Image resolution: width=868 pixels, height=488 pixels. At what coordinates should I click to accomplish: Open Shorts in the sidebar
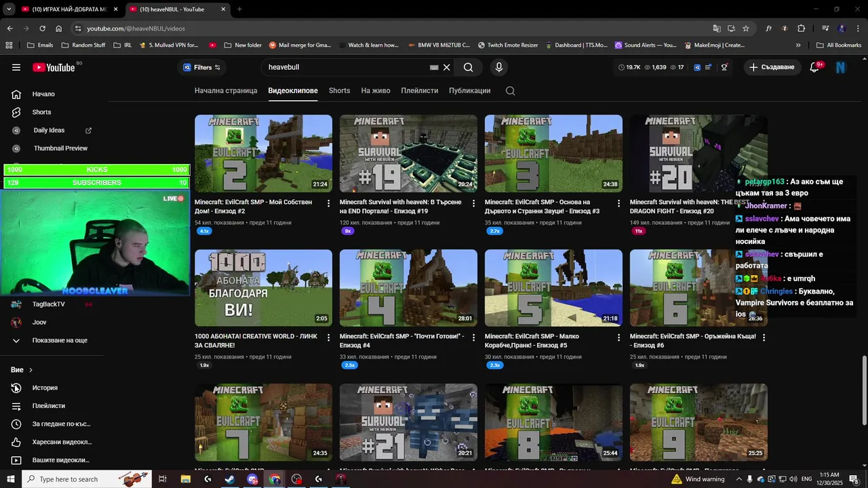54,112
